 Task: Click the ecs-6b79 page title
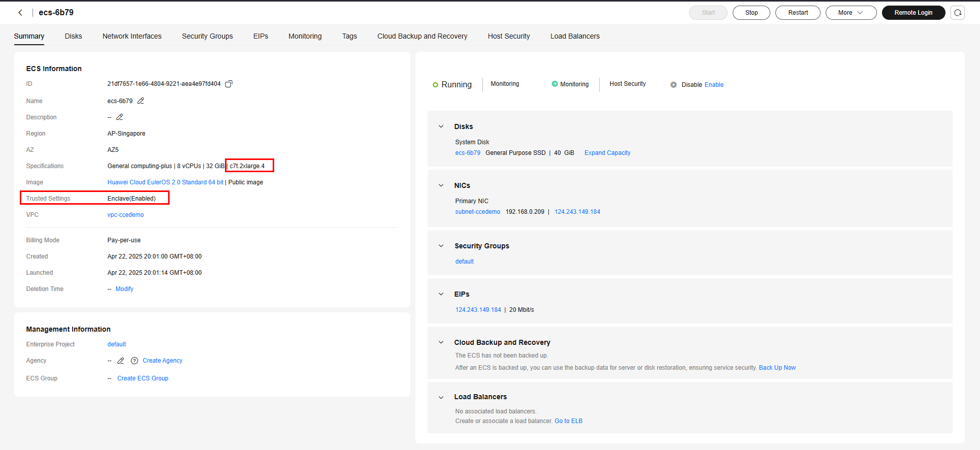[x=56, y=12]
